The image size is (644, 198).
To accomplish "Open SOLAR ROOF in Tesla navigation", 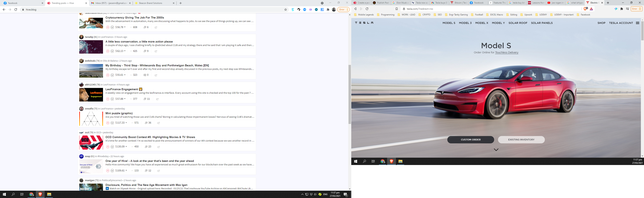I will click(x=518, y=23).
